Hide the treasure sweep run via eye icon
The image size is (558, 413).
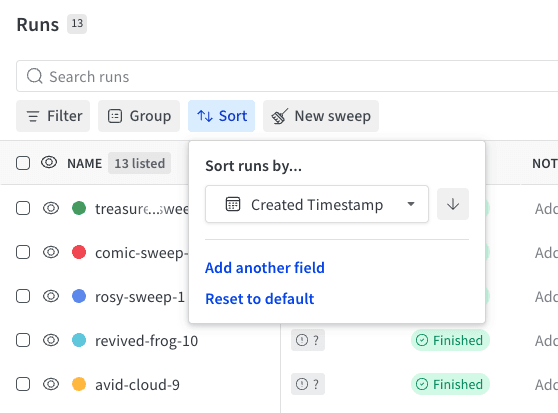coord(51,208)
